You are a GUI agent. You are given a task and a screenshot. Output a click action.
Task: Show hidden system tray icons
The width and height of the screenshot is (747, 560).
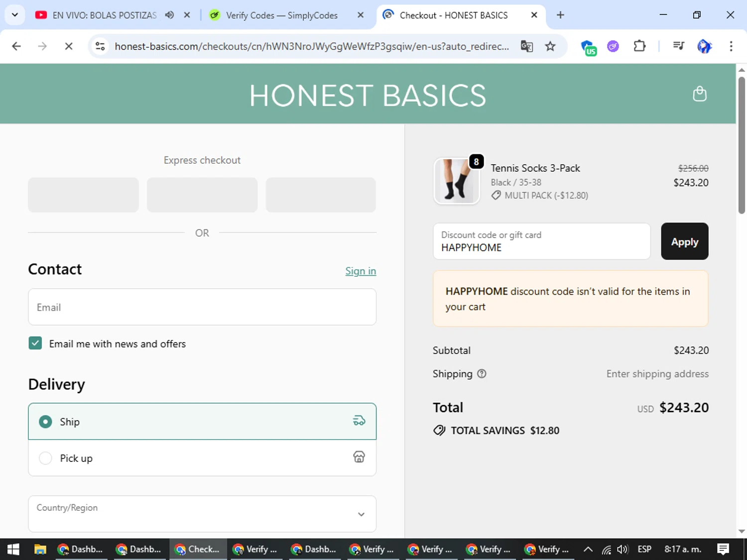[x=588, y=550]
